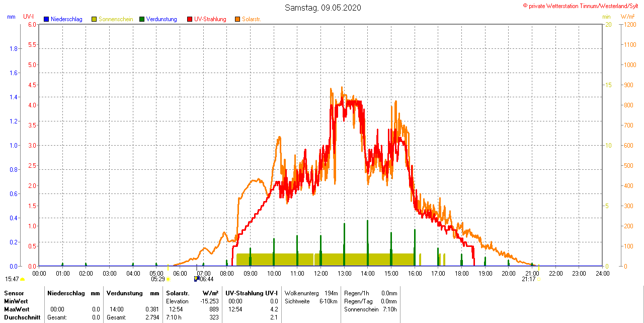Click the 05:29 sunrise time text
The width and height of the screenshot is (644, 323).
158,279
